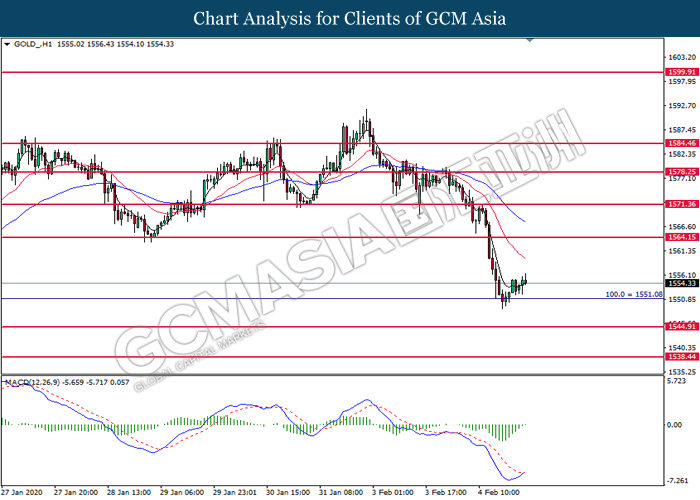Select the 1538.44 support price tag

coord(682,357)
